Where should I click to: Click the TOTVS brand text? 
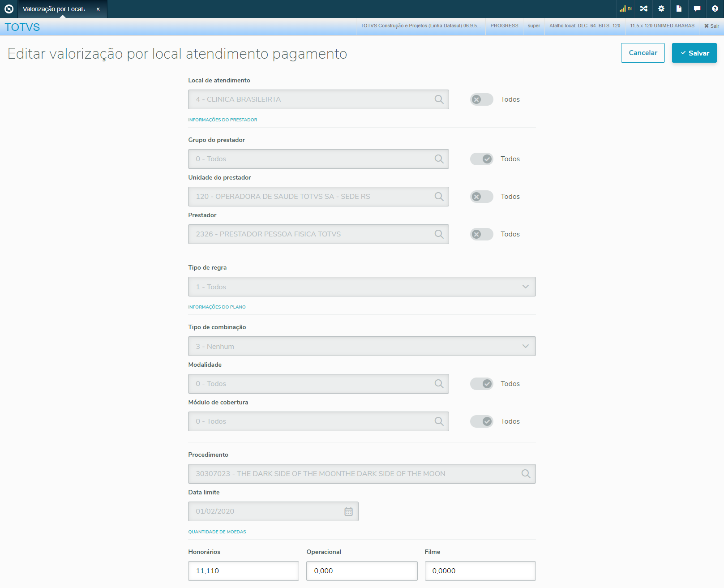pos(22,27)
